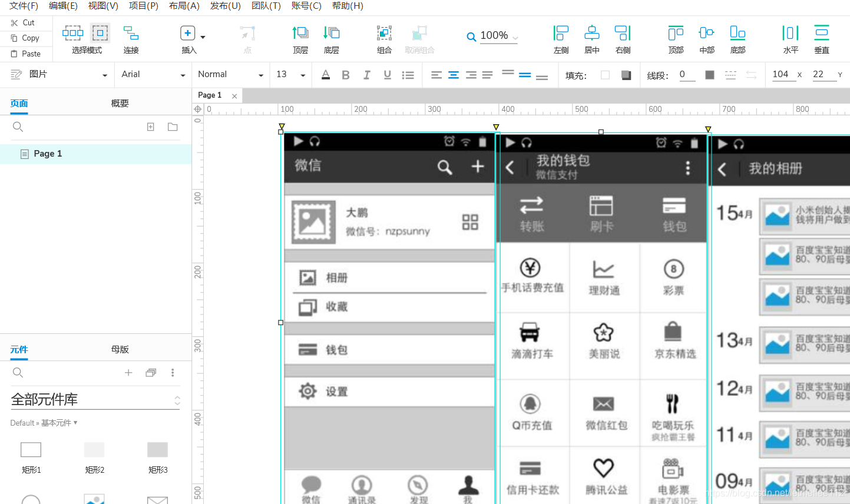This screenshot has height=504, width=850.
Task: Set vertical text align to top
Action: [x=508, y=73]
